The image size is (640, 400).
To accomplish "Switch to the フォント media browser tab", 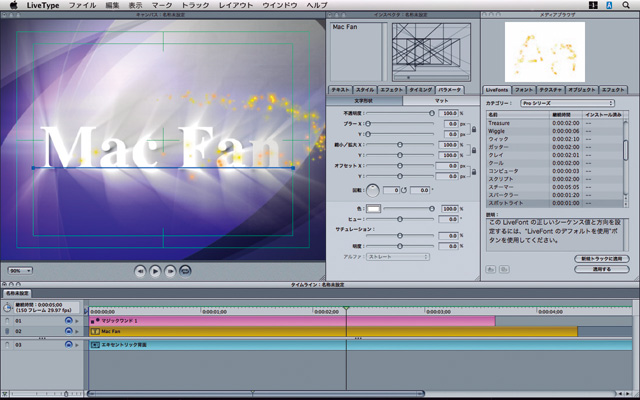I will point(524,90).
